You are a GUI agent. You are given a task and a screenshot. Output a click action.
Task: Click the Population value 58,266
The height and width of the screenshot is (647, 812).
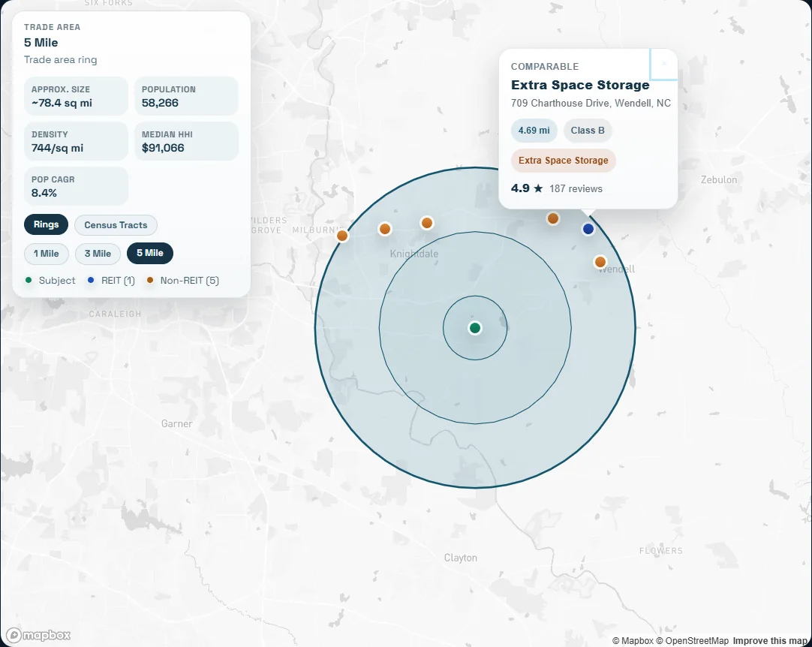pyautogui.click(x=160, y=103)
